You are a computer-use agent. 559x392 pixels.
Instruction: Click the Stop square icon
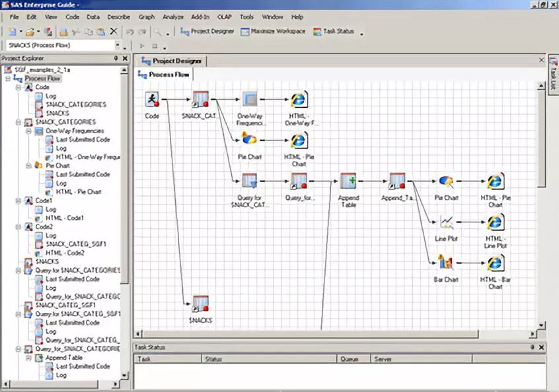(x=155, y=46)
